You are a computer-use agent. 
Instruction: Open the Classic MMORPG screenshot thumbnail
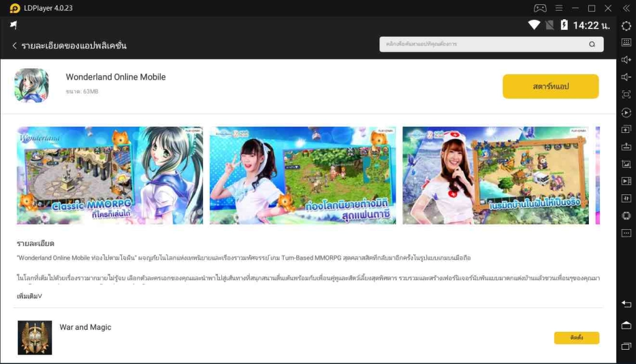pos(110,176)
